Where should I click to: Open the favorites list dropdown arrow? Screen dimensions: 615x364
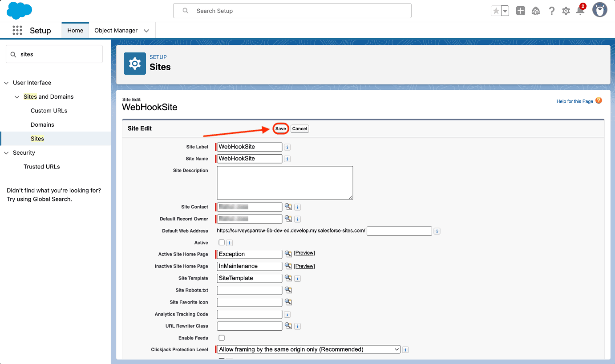(505, 11)
